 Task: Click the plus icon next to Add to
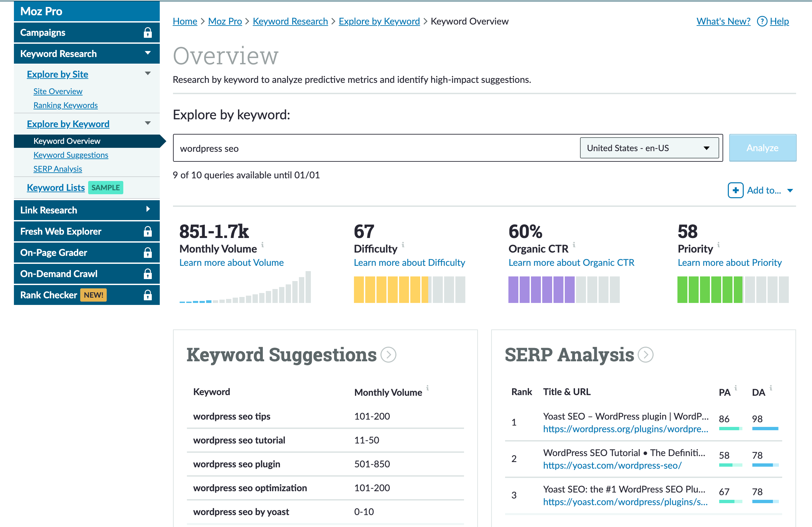pos(735,190)
